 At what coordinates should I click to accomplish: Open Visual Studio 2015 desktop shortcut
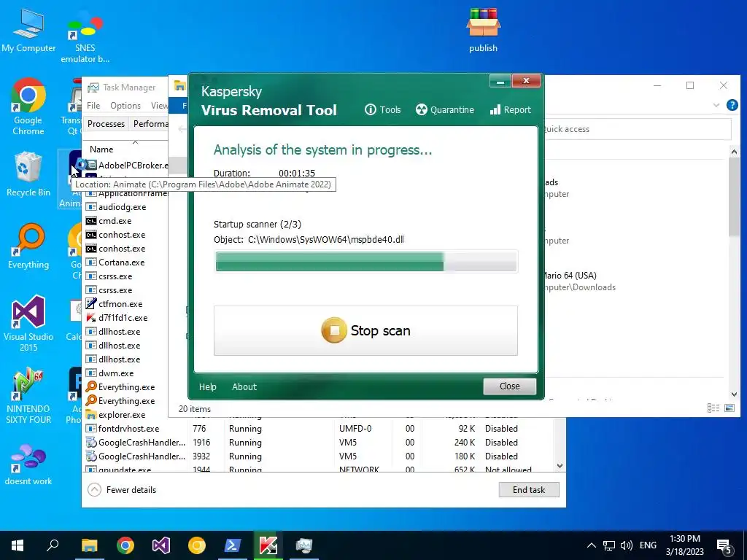point(28,323)
